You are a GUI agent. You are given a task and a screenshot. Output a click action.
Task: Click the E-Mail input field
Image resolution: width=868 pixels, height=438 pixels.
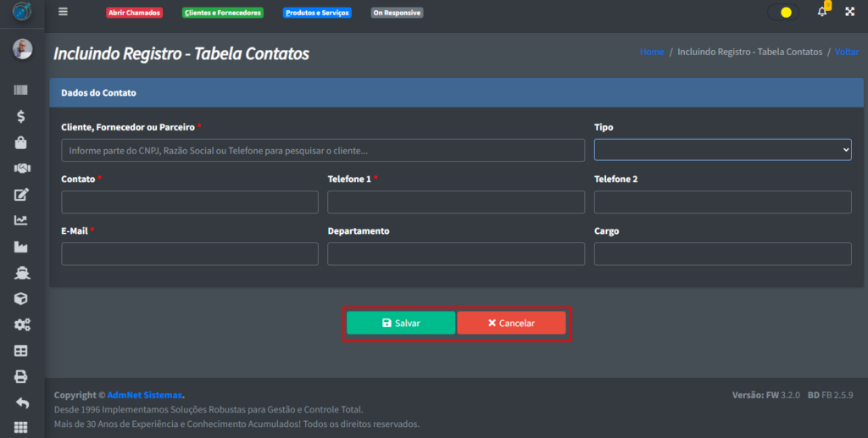tap(190, 254)
